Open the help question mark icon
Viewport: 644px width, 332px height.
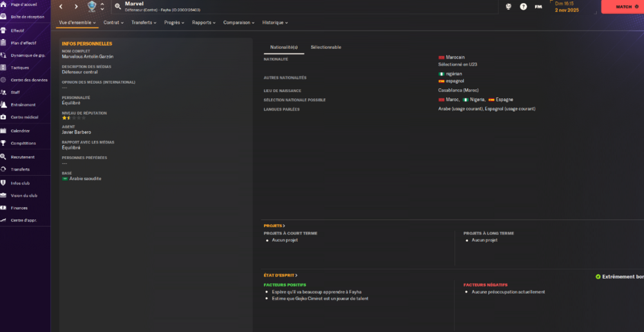click(x=523, y=6)
